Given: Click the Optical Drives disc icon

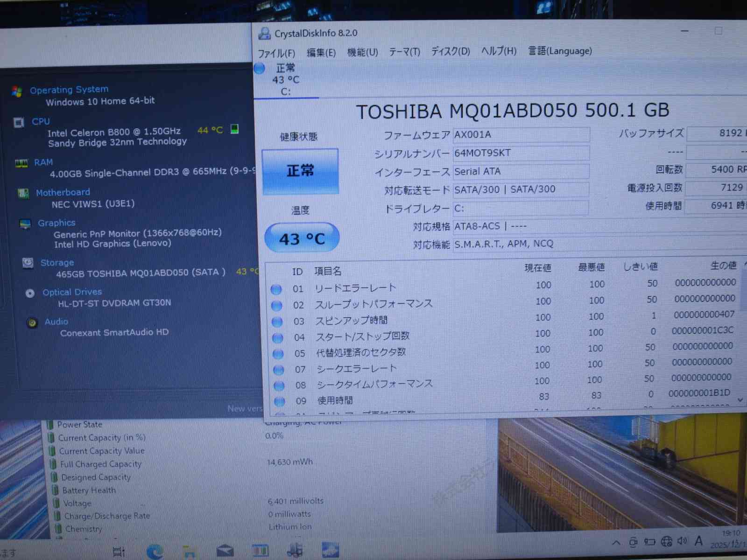Looking at the screenshot, I should 30,293.
